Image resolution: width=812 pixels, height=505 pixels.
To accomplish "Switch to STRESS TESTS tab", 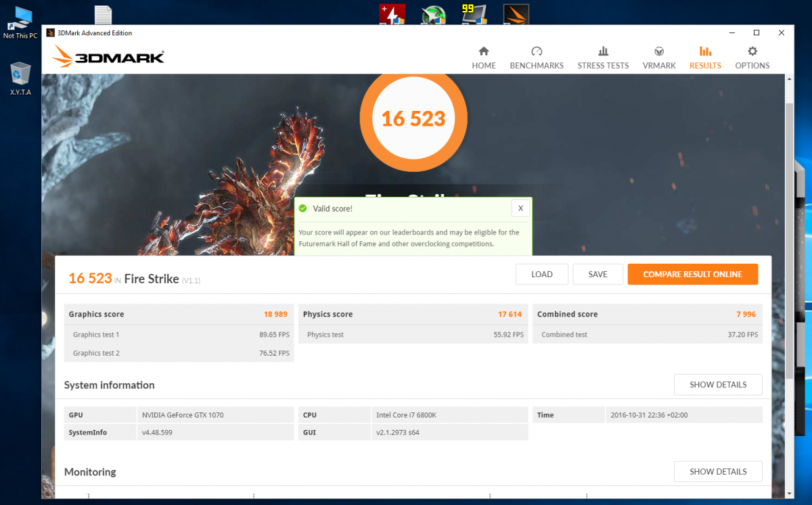I will [x=603, y=58].
